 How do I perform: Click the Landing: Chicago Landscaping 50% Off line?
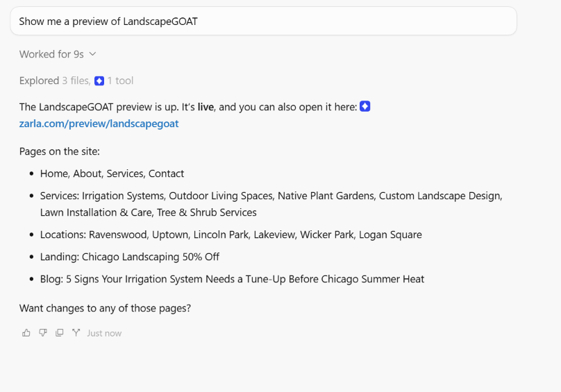[x=130, y=257]
